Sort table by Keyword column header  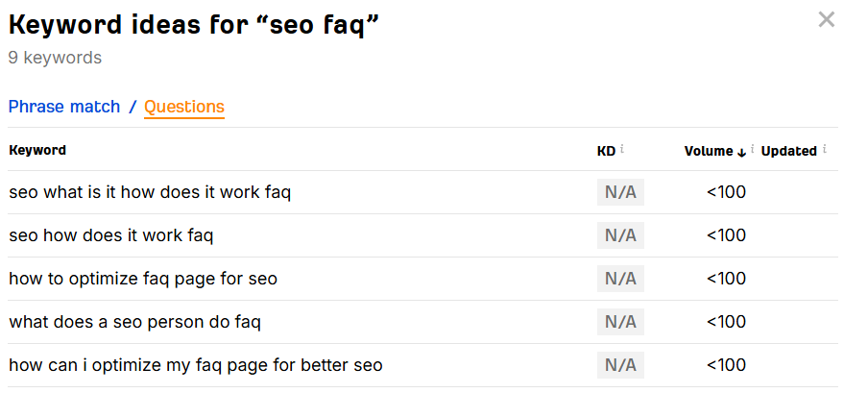click(37, 150)
